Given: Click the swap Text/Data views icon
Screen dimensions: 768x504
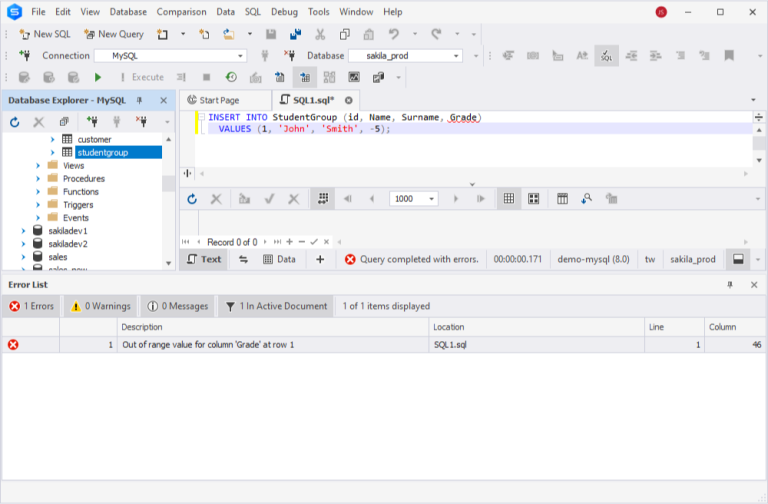Looking at the screenshot, I should [x=243, y=259].
